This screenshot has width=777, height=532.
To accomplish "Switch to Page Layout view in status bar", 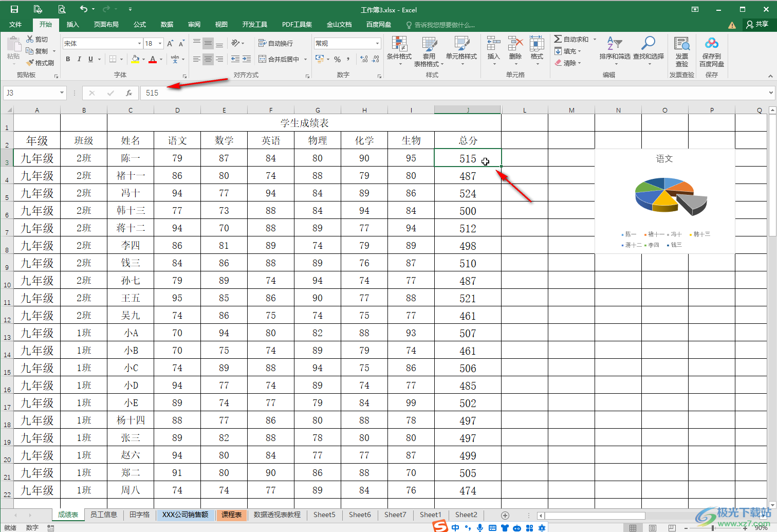I will click(x=653, y=527).
